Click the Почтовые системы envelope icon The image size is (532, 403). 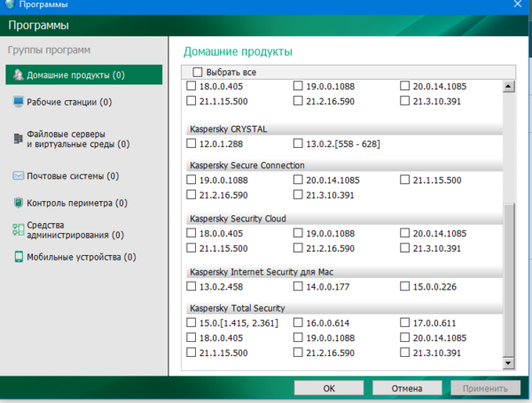[18, 176]
